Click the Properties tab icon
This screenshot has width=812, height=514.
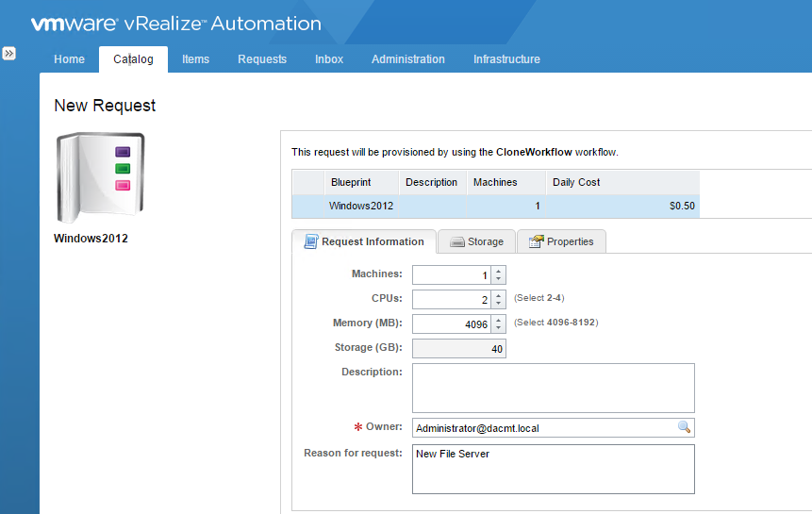(536, 241)
